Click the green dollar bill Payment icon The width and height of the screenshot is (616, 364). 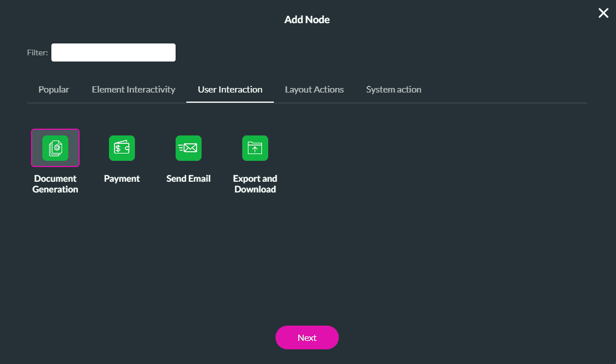click(x=122, y=148)
